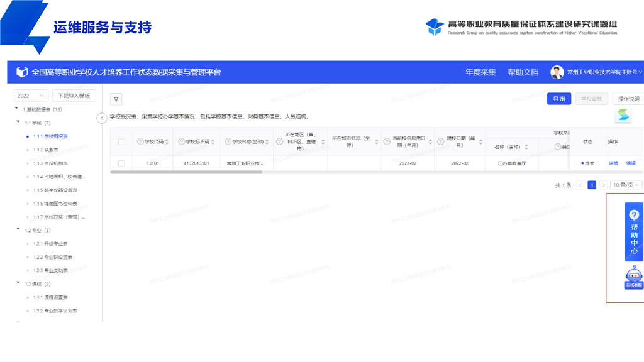Collapse sidebar with the left arrow circle

coord(102,118)
